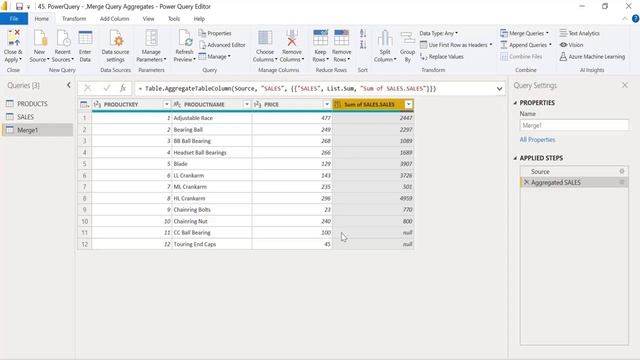The width and height of the screenshot is (640, 360).
Task: Click the query Name input field
Action: (x=574, y=125)
